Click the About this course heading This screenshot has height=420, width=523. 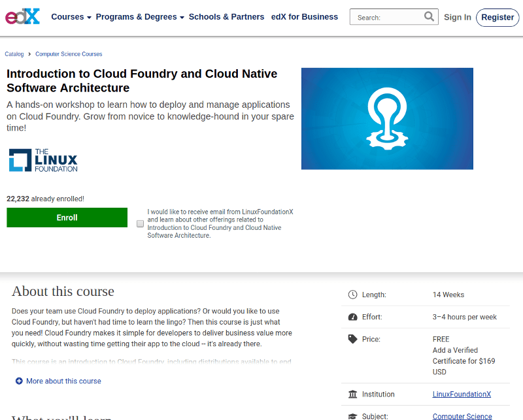point(63,291)
